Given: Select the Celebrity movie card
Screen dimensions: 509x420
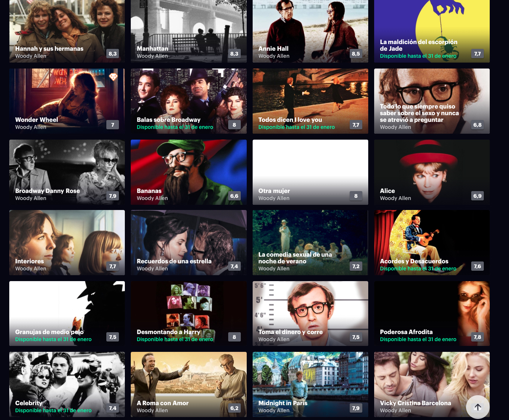Looking at the screenshot, I should [x=67, y=384].
